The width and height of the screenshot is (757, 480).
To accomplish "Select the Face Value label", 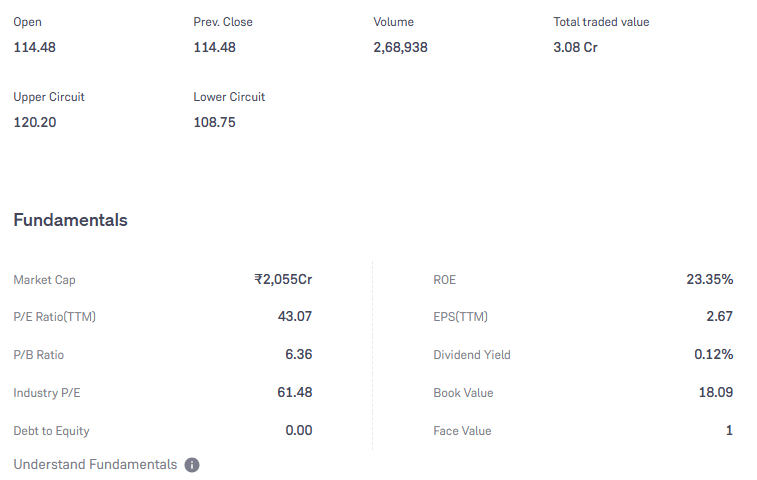I will click(x=463, y=431).
